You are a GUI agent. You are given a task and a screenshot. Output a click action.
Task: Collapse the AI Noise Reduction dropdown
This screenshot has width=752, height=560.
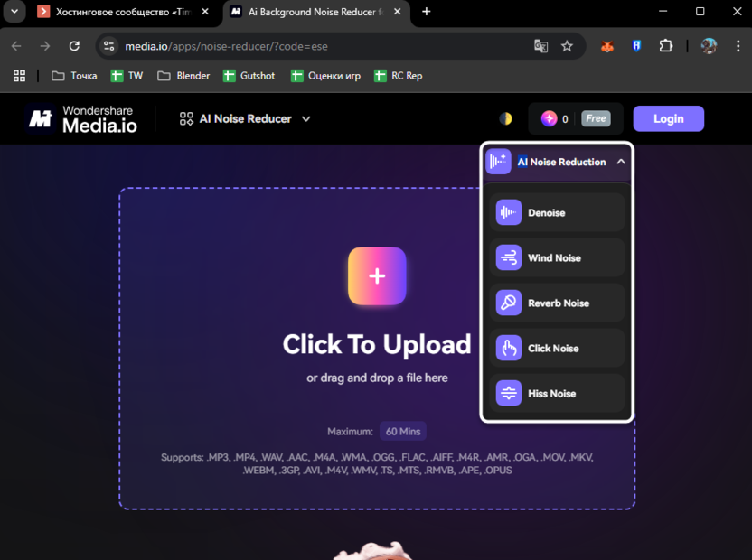coord(621,162)
